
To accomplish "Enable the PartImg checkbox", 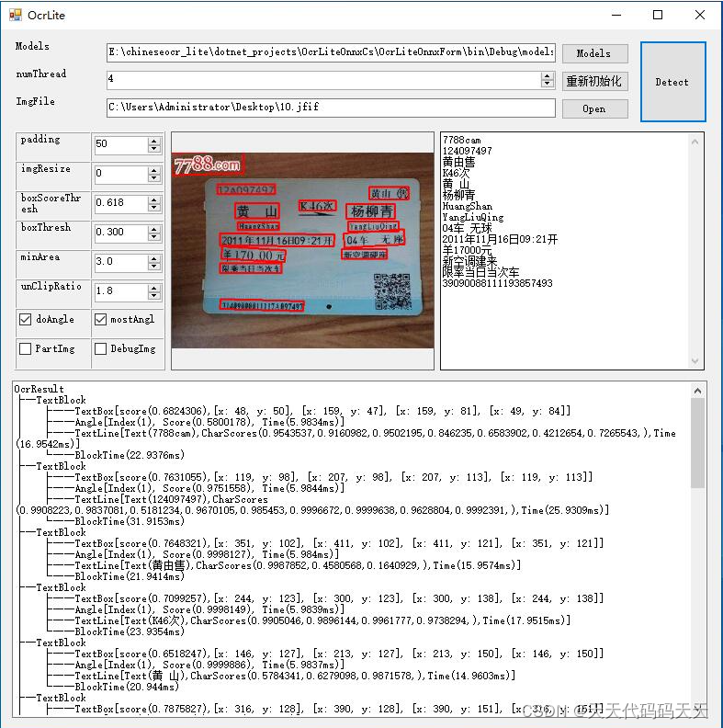I will (x=26, y=348).
